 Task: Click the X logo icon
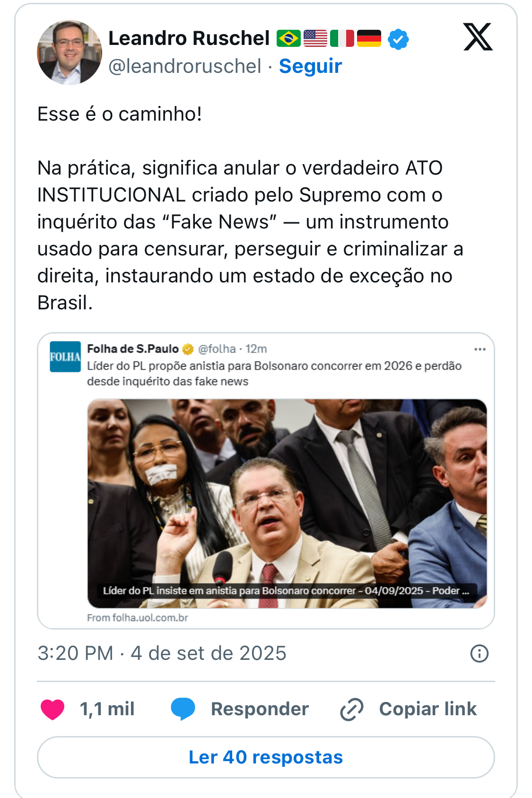[478, 37]
